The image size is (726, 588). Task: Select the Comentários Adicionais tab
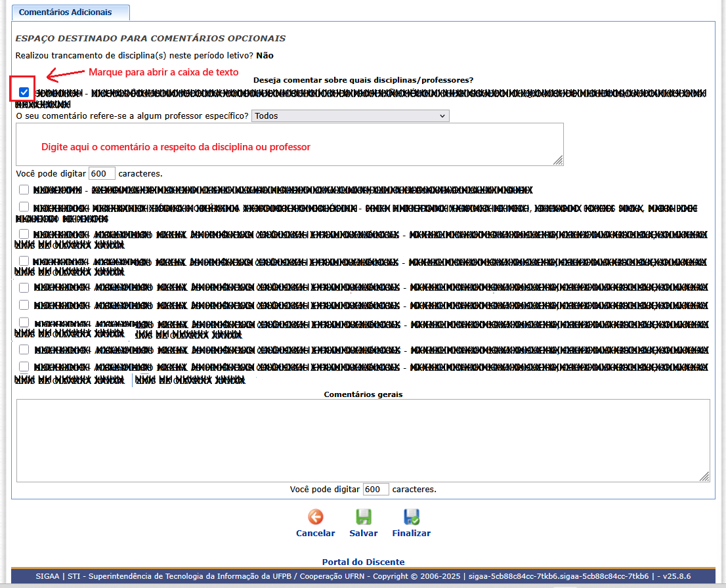65,12
